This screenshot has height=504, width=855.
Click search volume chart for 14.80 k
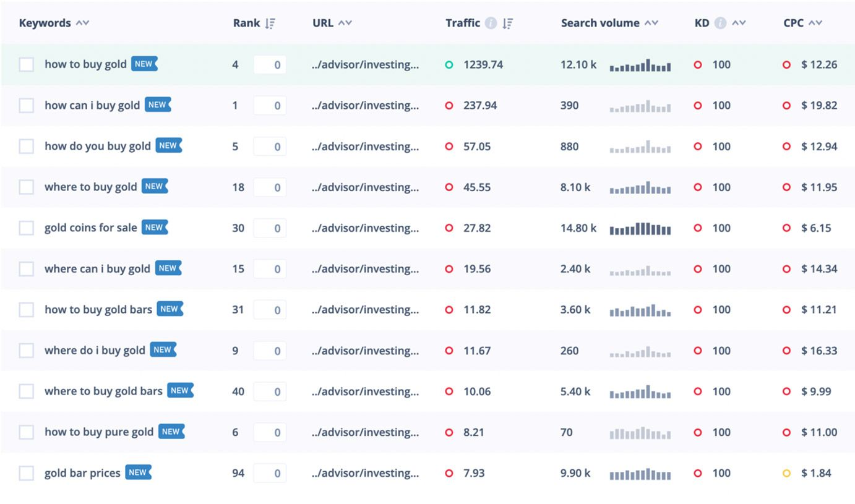click(x=640, y=228)
